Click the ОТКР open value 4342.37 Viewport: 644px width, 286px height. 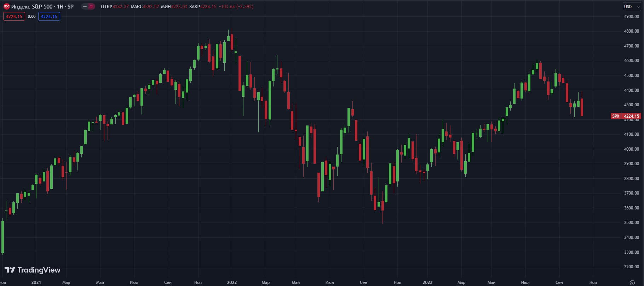click(x=121, y=6)
